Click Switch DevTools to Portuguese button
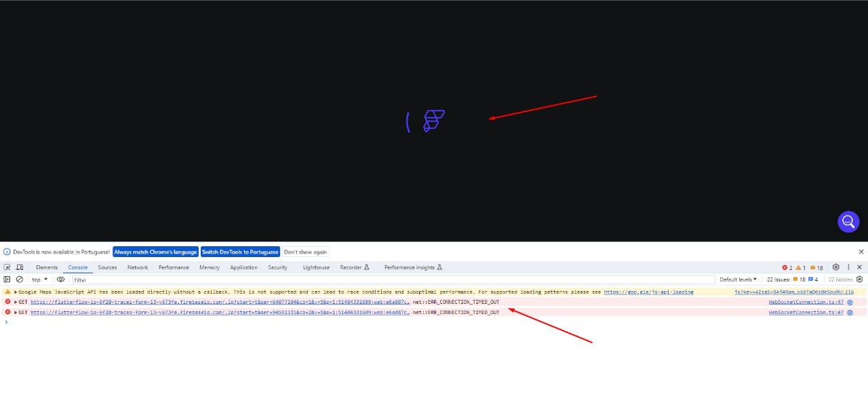 pos(240,252)
